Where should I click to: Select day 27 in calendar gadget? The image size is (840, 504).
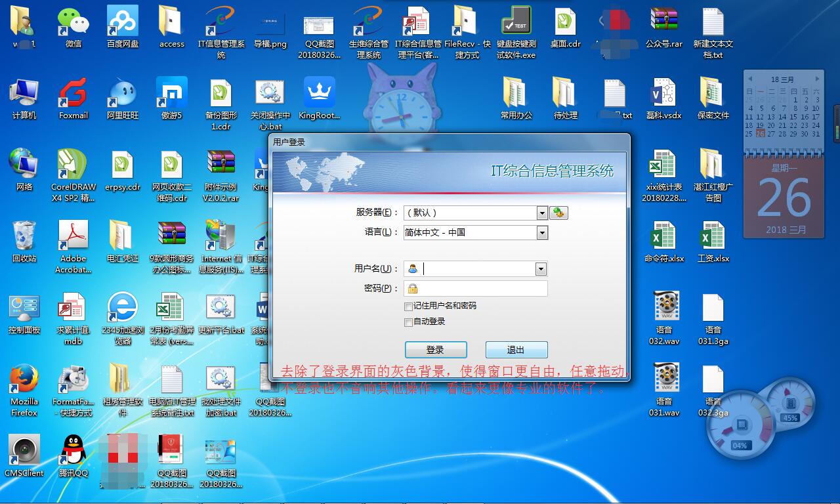(x=771, y=133)
